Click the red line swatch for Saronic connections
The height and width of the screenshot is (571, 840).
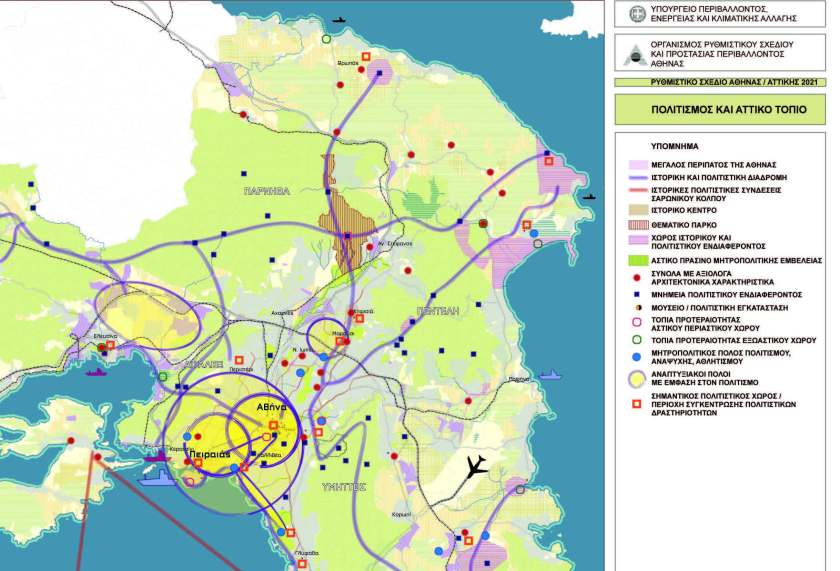(638, 190)
